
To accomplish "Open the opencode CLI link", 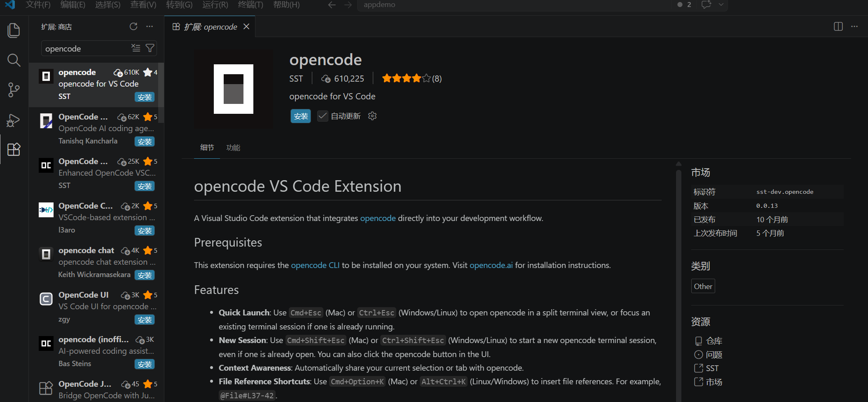I will 315,265.
